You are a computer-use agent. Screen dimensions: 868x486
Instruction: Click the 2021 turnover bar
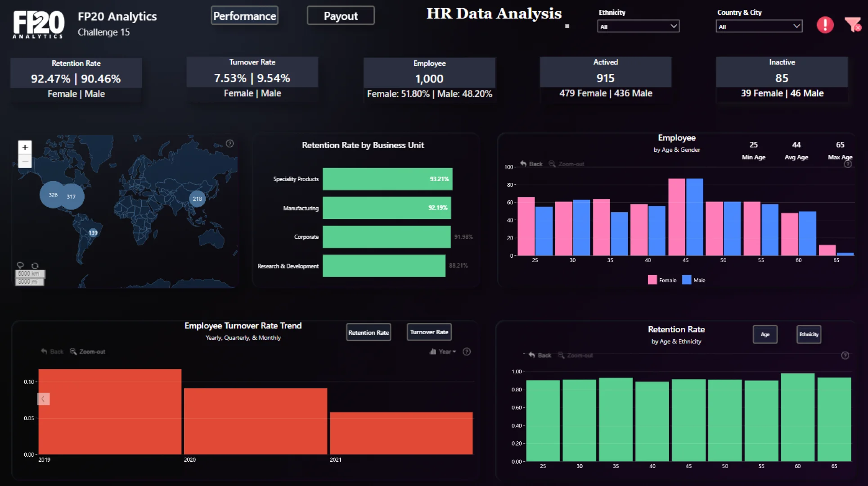[401, 433]
